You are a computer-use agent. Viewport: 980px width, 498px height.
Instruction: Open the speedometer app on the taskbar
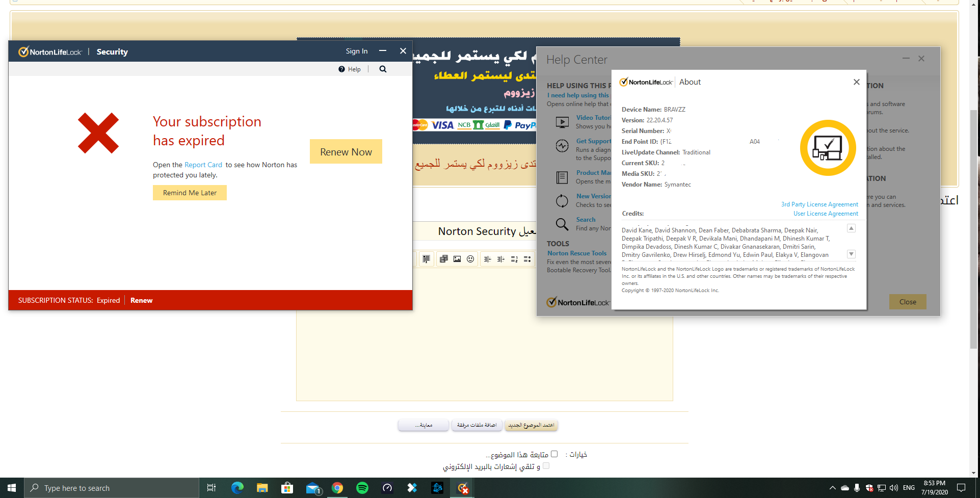tap(387, 488)
